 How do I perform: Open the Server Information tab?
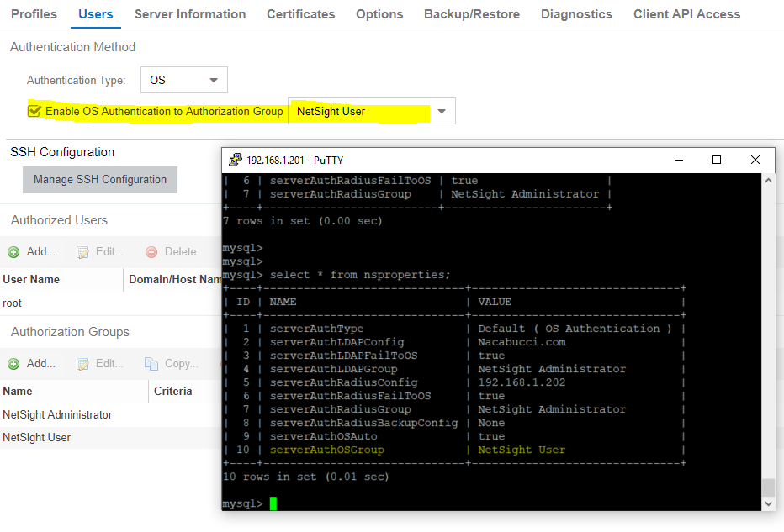coord(190,14)
